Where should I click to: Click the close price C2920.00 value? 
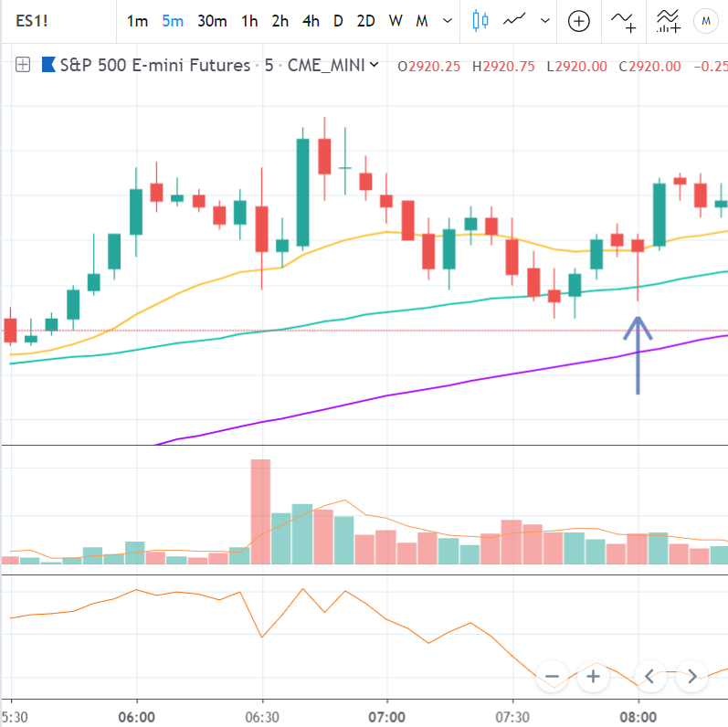point(650,67)
